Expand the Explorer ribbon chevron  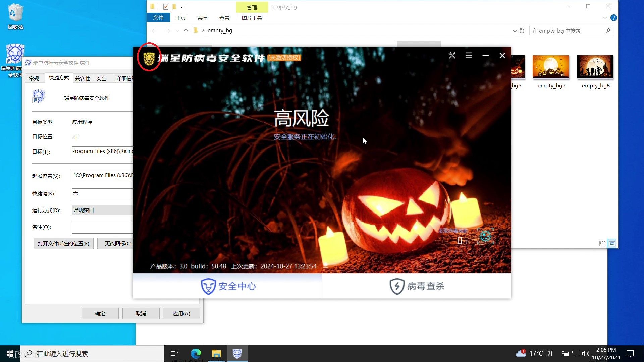[605, 18]
